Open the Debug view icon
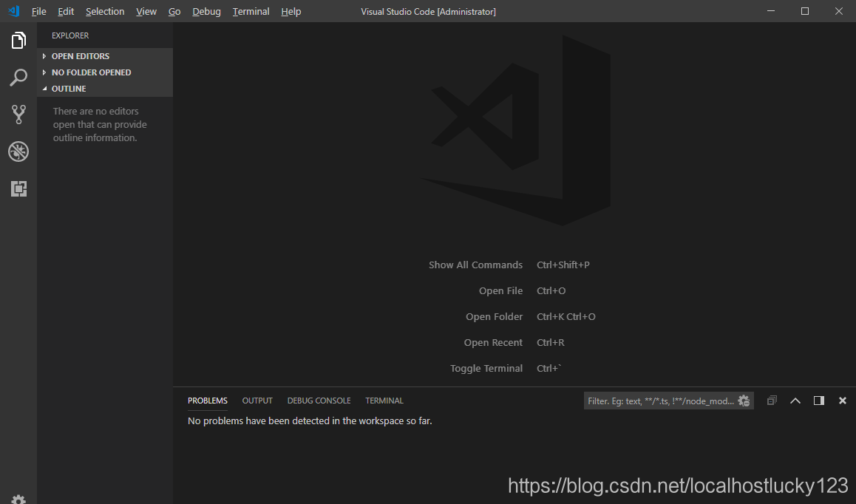This screenshot has height=504, width=856. 18,151
